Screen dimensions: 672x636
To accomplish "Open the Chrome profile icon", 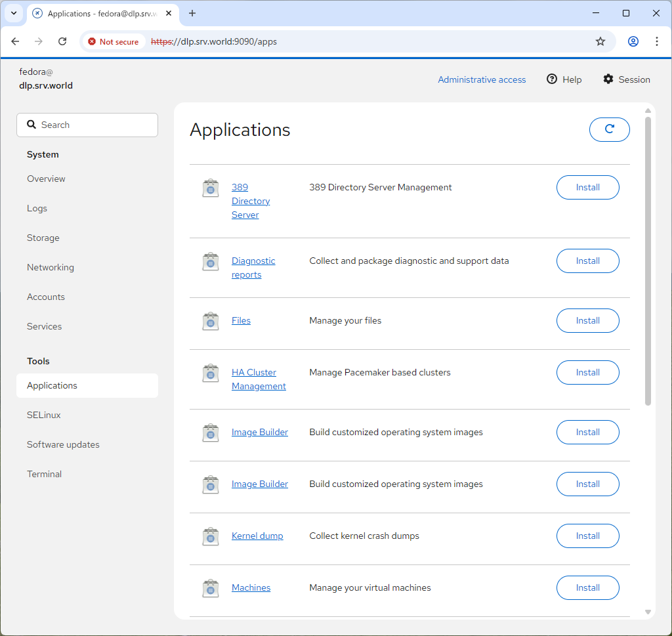I will [x=633, y=41].
